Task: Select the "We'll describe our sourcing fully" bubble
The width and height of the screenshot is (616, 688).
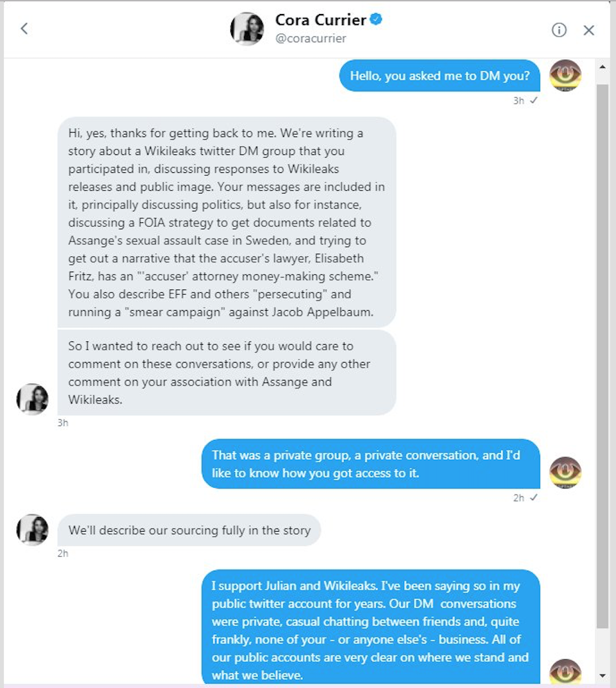Action: click(x=190, y=530)
